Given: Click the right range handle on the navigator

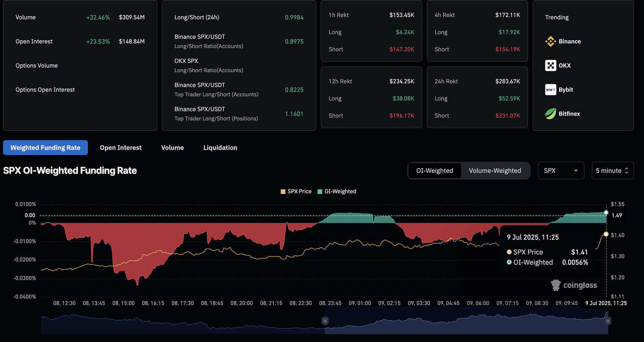Looking at the screenshot, I should 608,321.
